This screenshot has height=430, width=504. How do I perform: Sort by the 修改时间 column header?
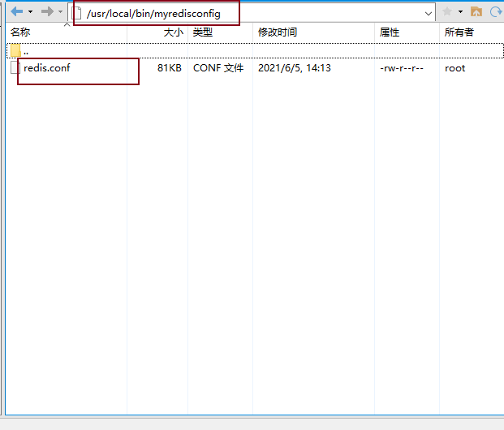[x=314, y=32]
